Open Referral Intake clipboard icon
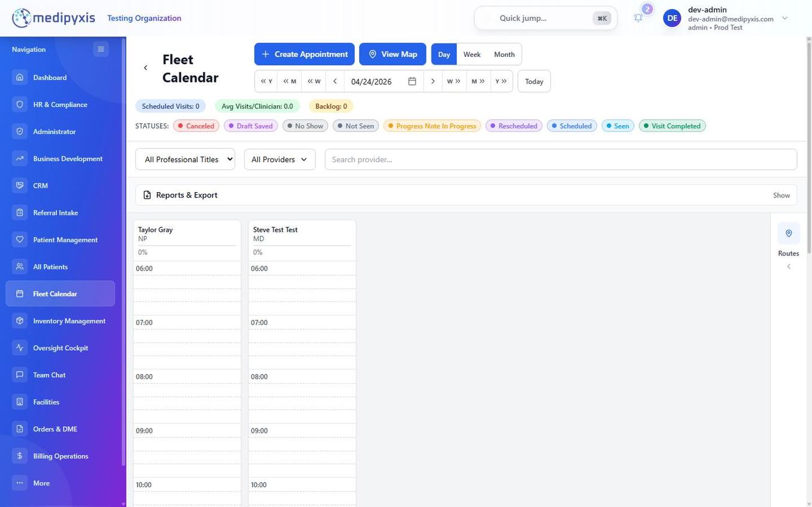 [x=20, y=212]
